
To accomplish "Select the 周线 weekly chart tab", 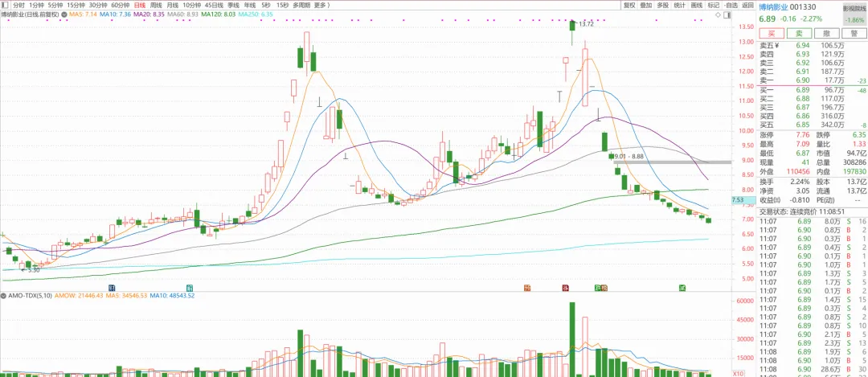I will [x=156, y=5].
